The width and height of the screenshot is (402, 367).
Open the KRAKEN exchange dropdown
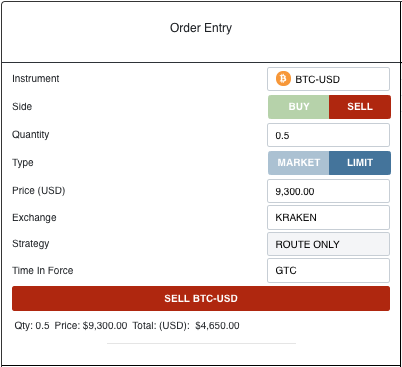click(328, 217)
